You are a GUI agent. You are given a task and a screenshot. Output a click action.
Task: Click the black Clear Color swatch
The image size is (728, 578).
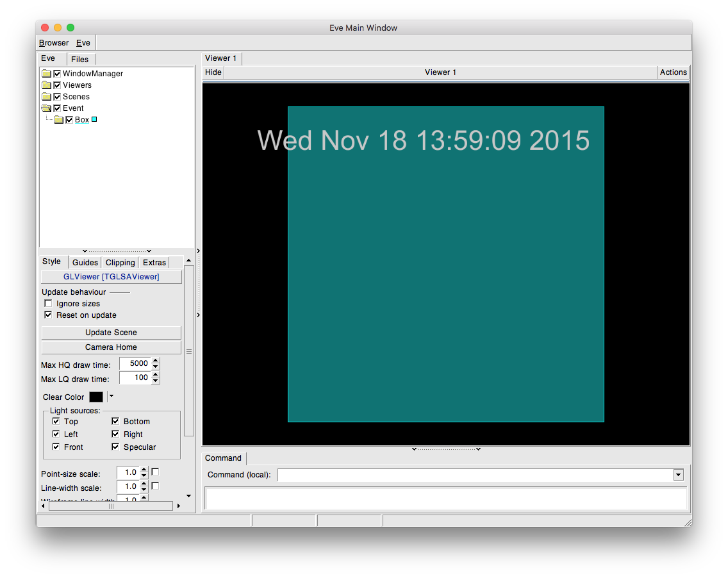point(96,397)
